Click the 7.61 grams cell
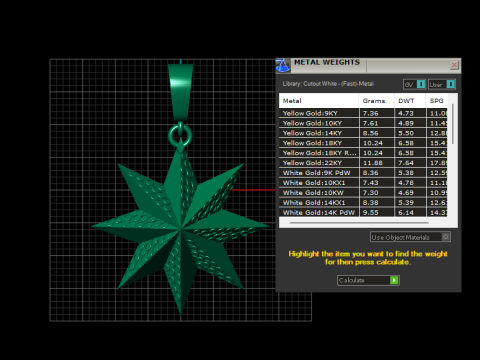480x360 pixels. point(377,123)
